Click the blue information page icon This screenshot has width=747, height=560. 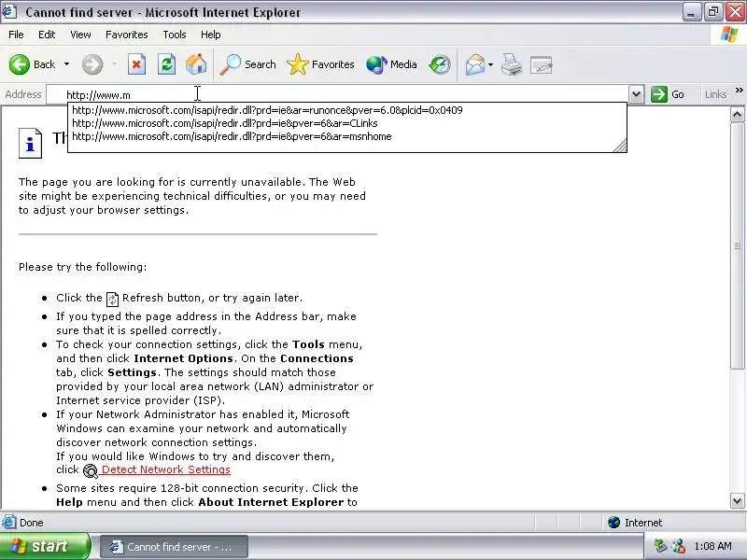click(30, 143)
